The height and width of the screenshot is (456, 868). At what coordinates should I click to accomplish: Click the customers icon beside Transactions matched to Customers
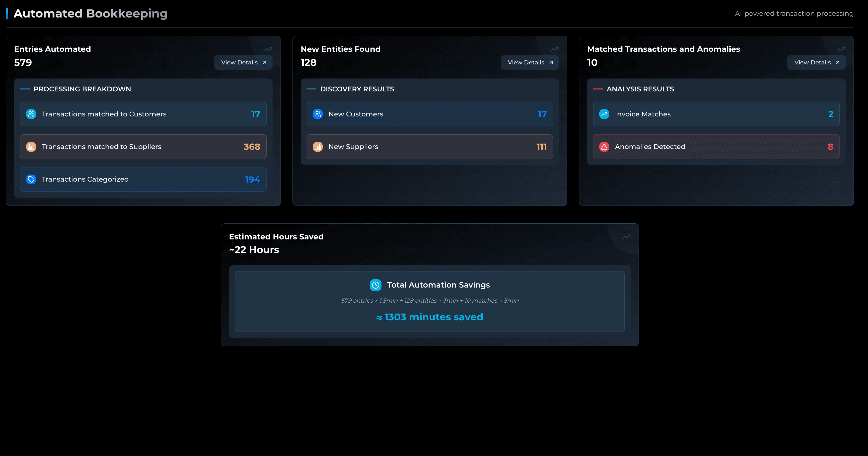[x=31, y=114]
